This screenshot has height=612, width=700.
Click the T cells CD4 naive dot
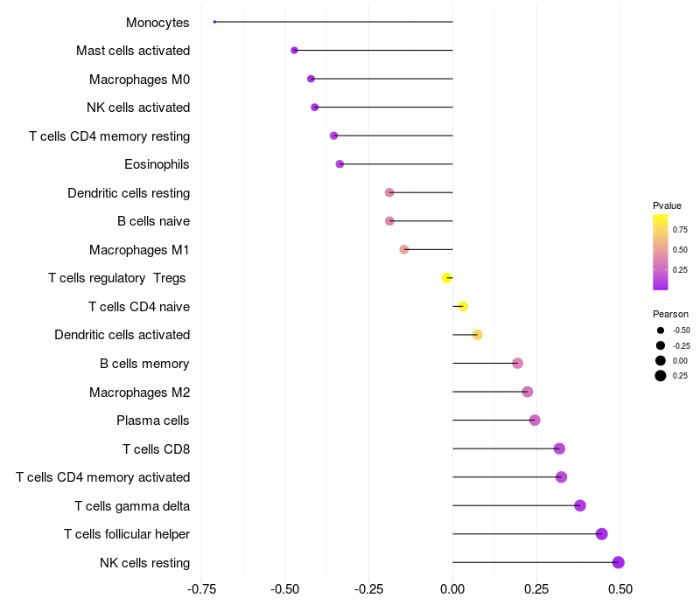463,307
